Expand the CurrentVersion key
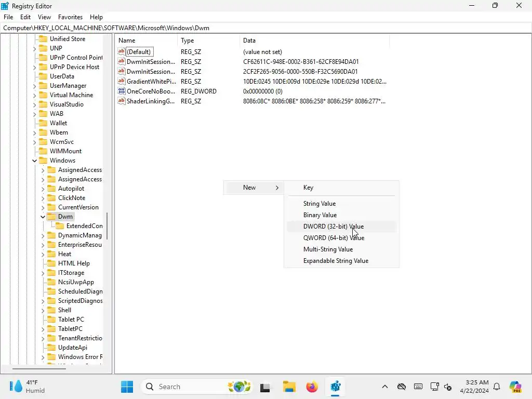Viewport: 532px width, 399px height. (x=43, y=207)
